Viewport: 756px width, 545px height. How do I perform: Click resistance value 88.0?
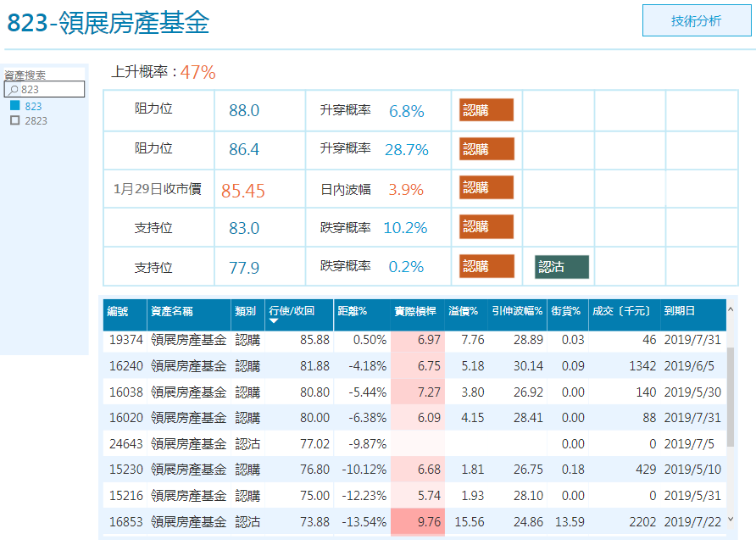coord(244,110)
